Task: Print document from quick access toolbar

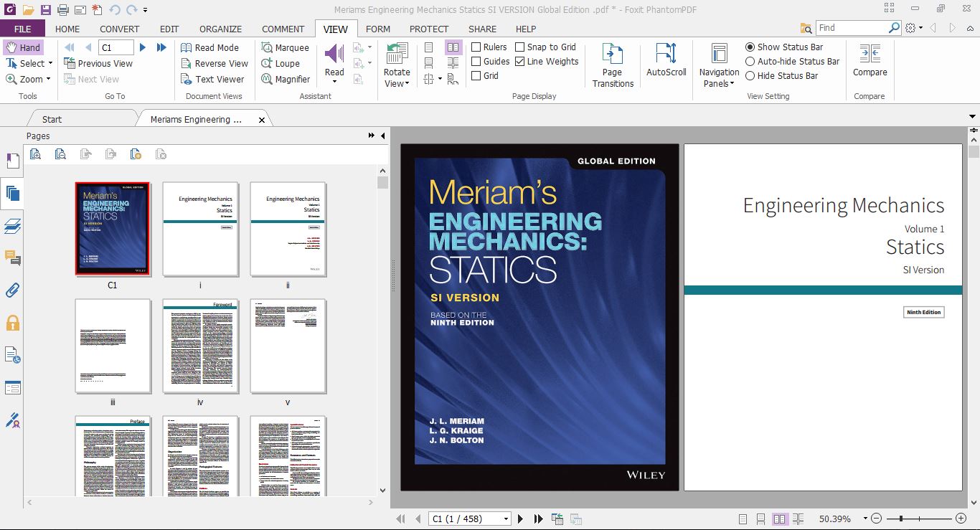Action: (62, 9)
